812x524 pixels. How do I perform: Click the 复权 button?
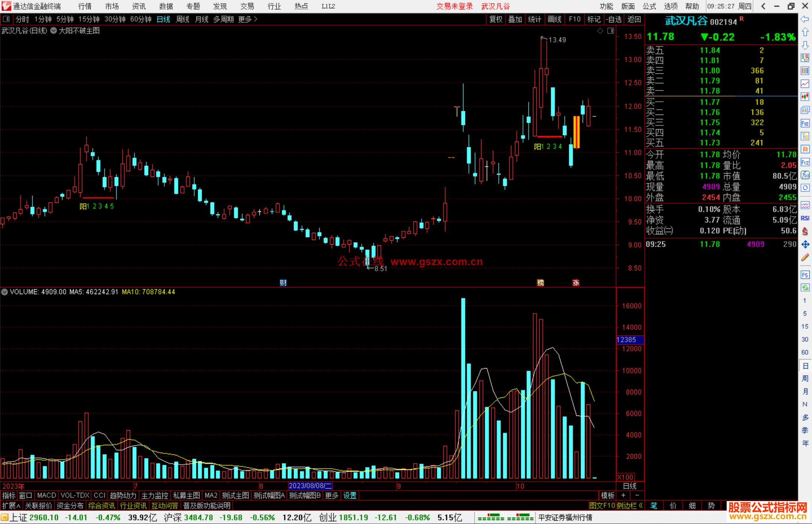coord(495,19)
